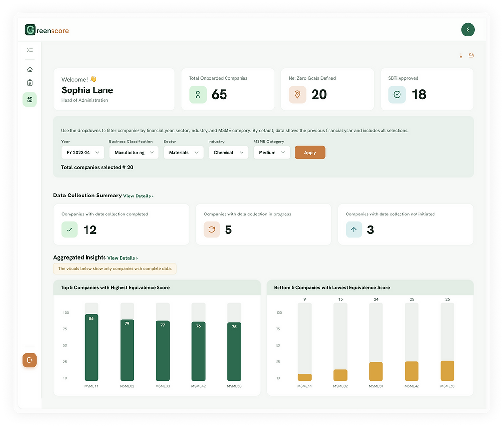Click the Greenscore logo
The height and width of the screenshot is (427, 504).
pyautogui.click(x=47, y=30)
